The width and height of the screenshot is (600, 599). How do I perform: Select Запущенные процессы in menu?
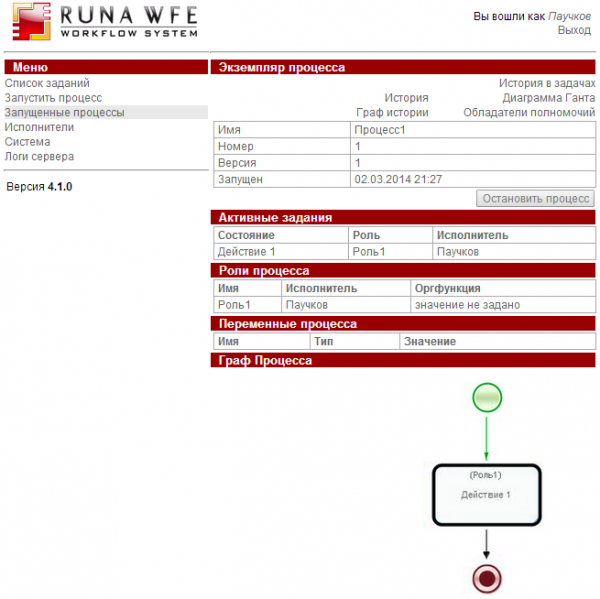[64, 113]
